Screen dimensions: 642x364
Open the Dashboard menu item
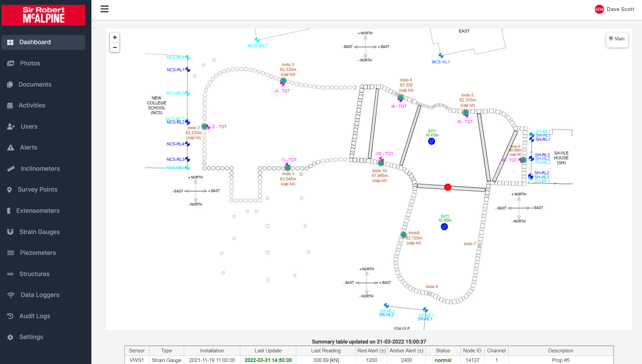pos(43,42)
